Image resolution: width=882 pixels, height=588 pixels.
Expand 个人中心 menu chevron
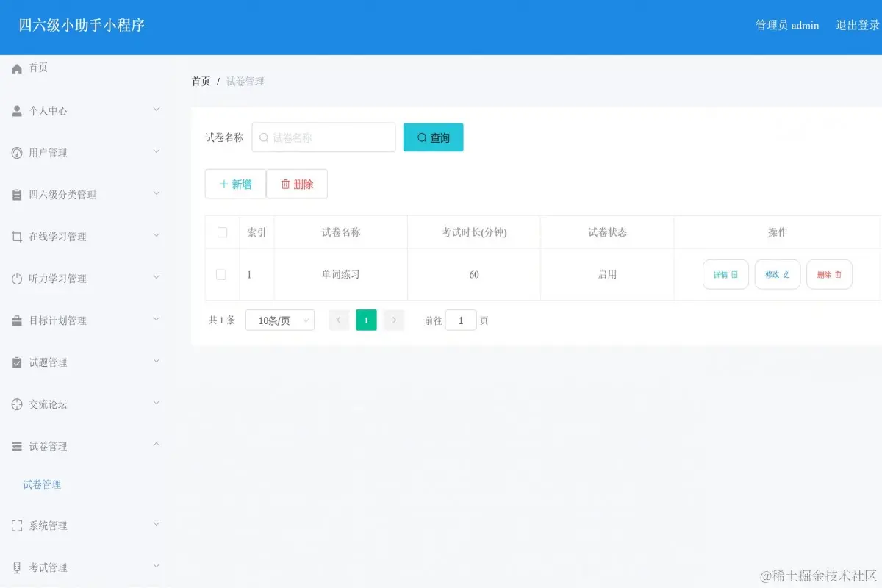point(156,110)
